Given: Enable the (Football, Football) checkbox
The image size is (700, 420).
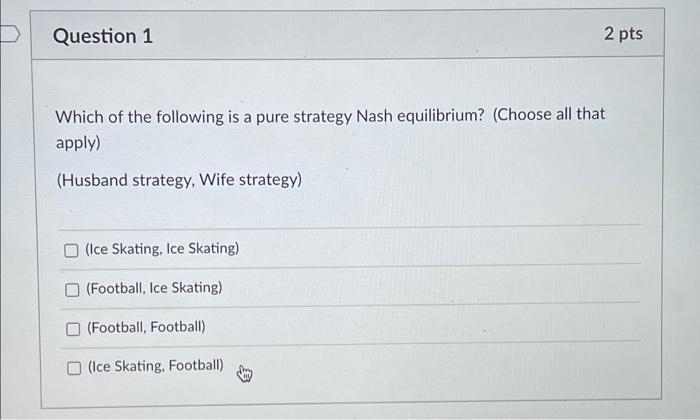Looking at the screenshot, I should tap(73, 329).
